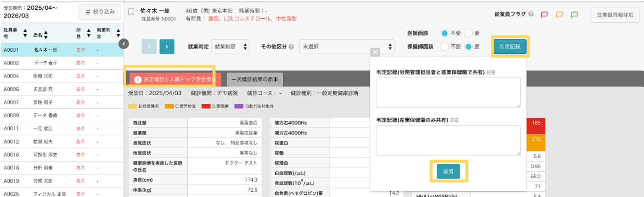Focus the 産業保健職のみ共有 text area
This screenshot has width=644, height=197.
tap(448, 140)
